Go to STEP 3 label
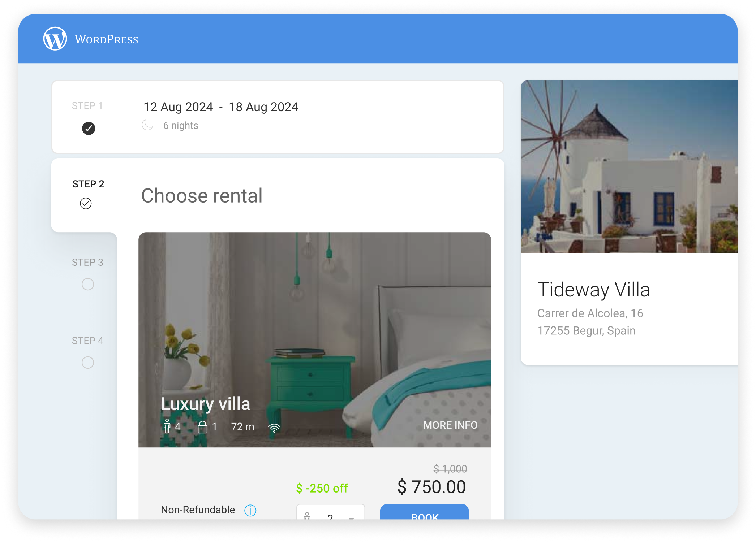Screen dimensions: 756x542 (x=87, y=262)
